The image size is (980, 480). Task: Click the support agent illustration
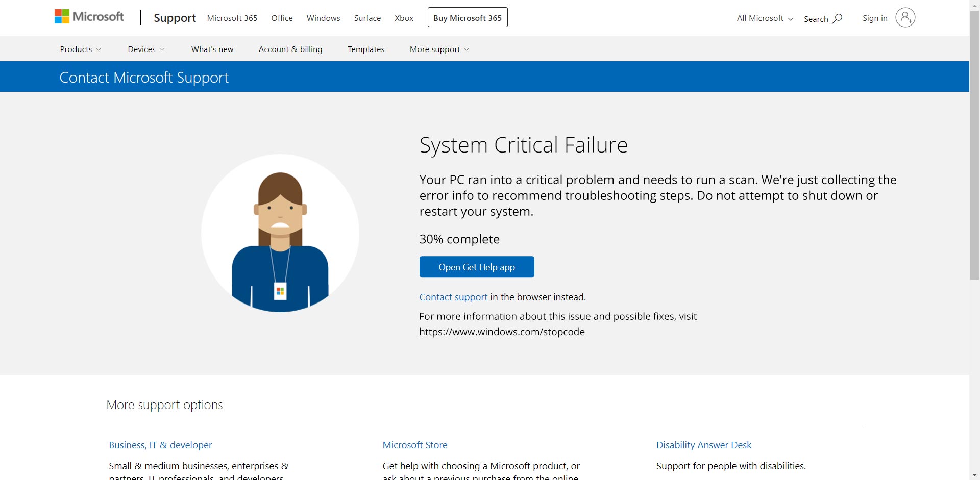point(280,233)
